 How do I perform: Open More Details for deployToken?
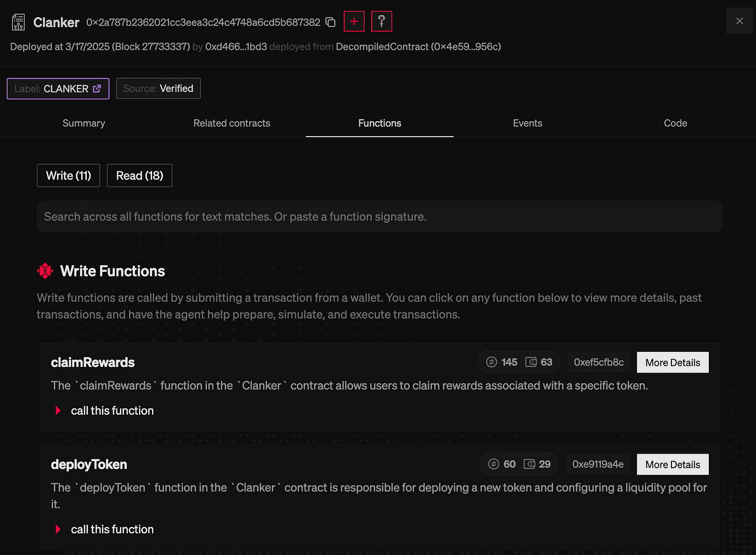point(672,465)
